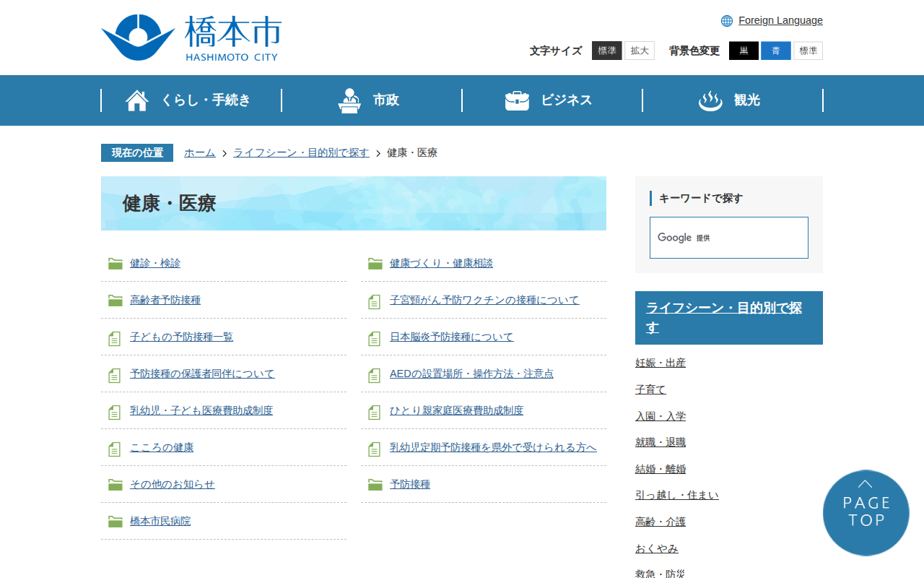This screenshot has width=924, height=578.
Task: Click the briefcase icon for ビジネス
Action: click(517, 100)
